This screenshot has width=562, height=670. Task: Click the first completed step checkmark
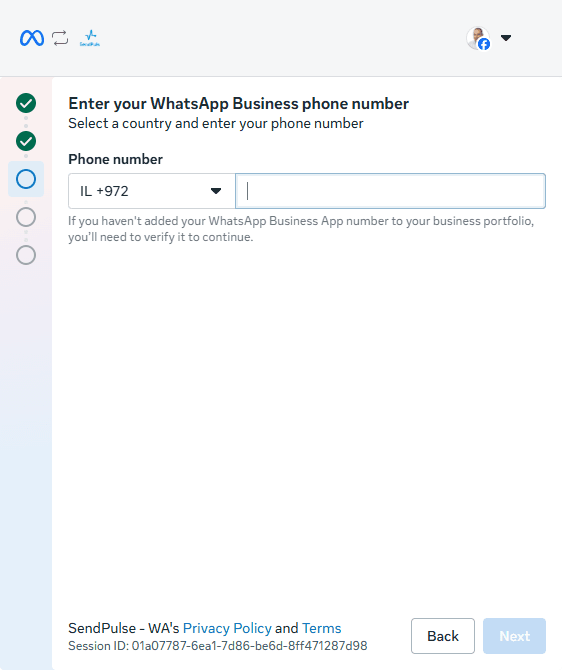[26, 103]
